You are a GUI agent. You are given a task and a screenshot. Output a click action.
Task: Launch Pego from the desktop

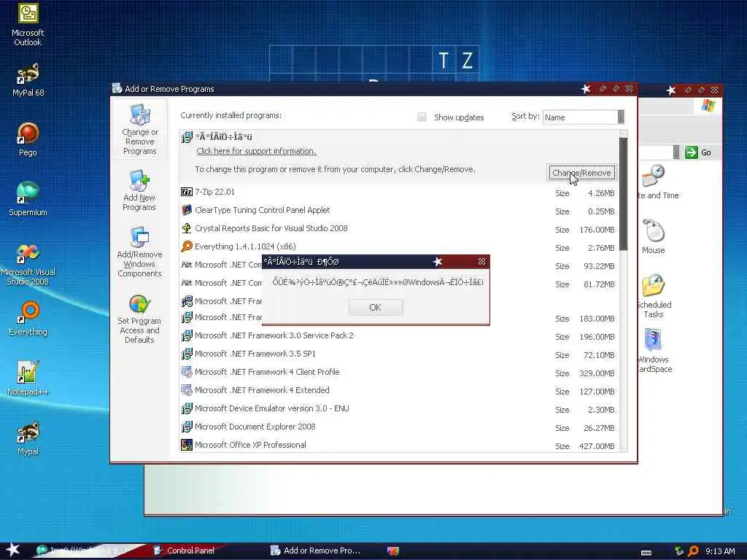tap(28, 139)
